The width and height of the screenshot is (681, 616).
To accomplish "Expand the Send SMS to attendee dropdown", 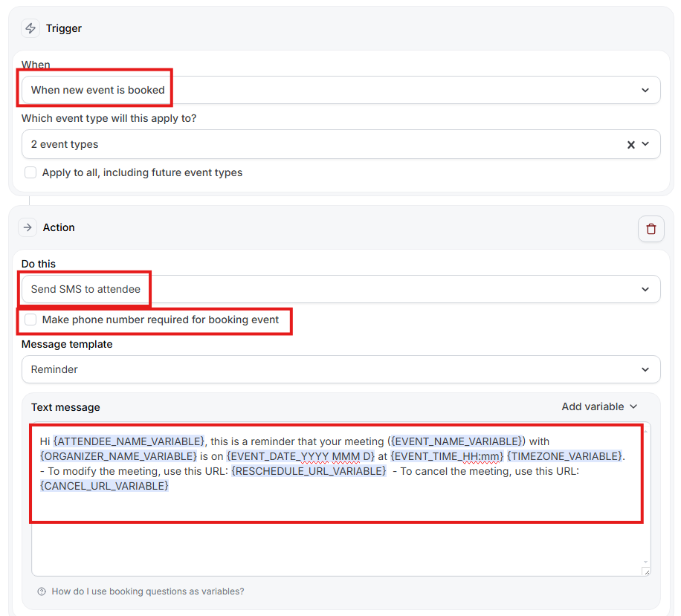I will tap(340, 289).
